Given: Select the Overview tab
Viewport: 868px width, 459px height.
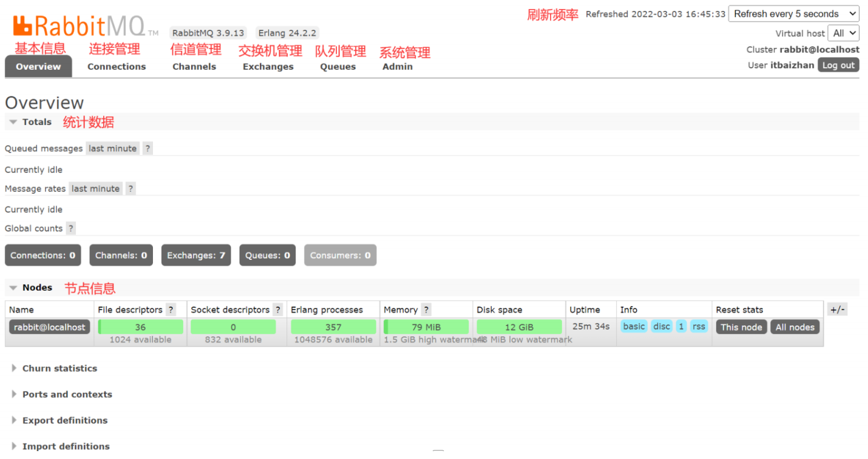Looking at the screenshot, I should tap(38, 67).
